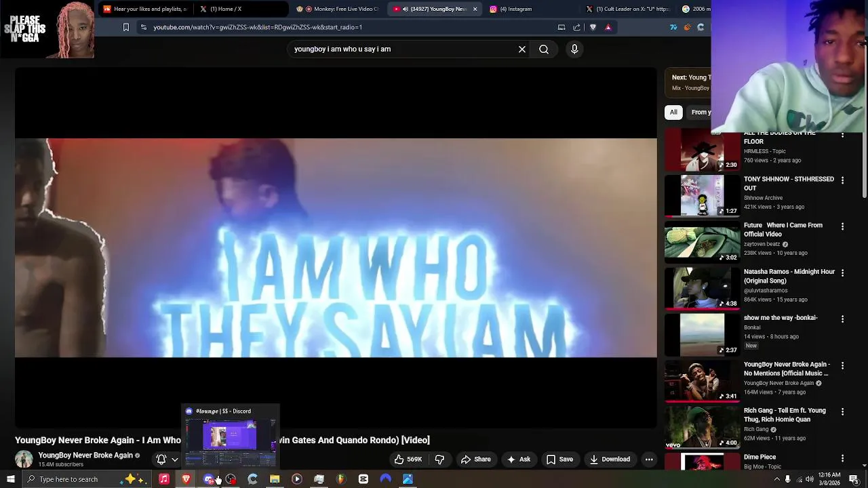The image size is (868, 488).
Task: Open File Explorer folder in taskbar
Action: [275, 479]
